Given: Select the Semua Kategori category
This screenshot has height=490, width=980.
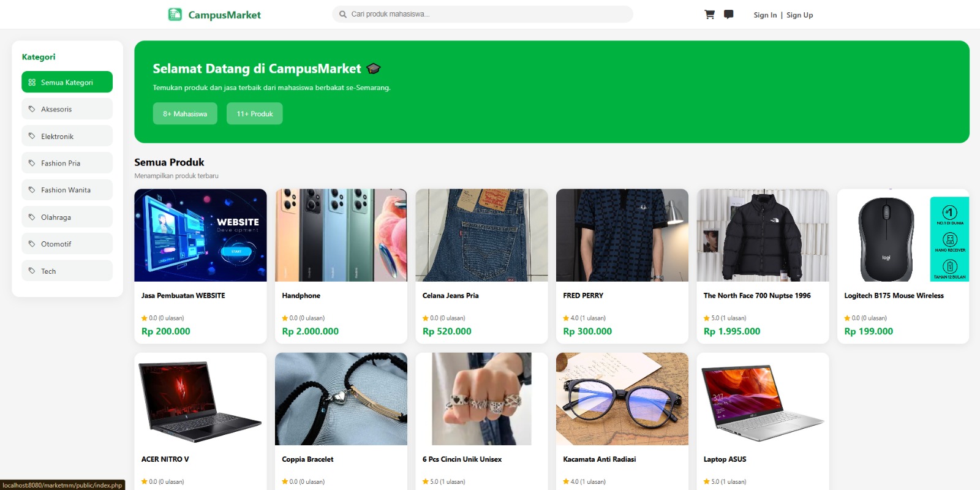Looking at the screenshot, I should tap(67, 82).
